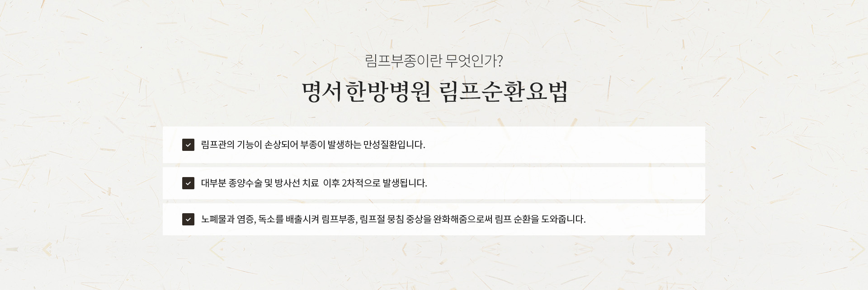The image size is (868, 290).
Task: Click the word 림프부종 in the third row
Action: pyautogui.click(x=339, y=219)
